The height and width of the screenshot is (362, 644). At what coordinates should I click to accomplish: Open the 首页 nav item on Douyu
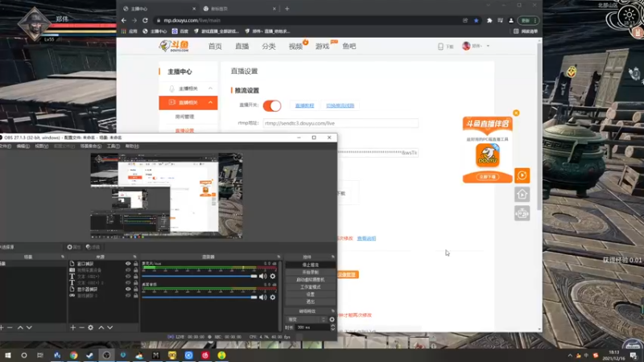click(x=215, y=47)
